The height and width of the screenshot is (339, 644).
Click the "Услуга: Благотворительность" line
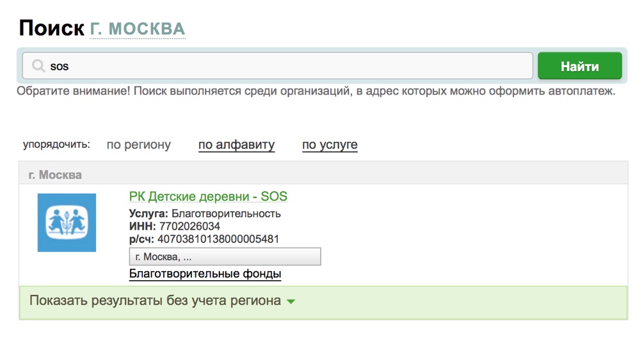coord(205,214)
